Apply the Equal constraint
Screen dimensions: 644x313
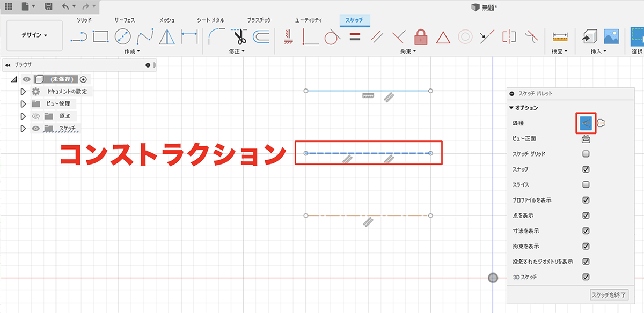pyautogui.click(x=354, y=37)
